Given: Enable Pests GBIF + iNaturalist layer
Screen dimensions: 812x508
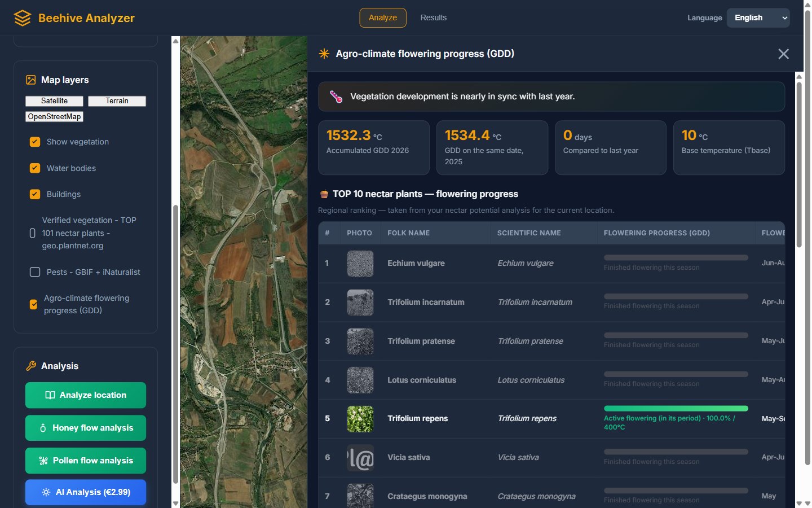Looking at the screenshot, I should pyautogui.click(x=35, y=272).
